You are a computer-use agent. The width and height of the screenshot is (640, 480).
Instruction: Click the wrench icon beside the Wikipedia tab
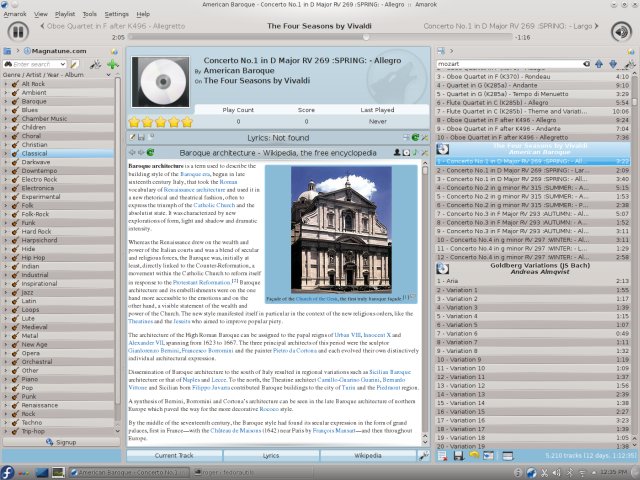(423, 455)
